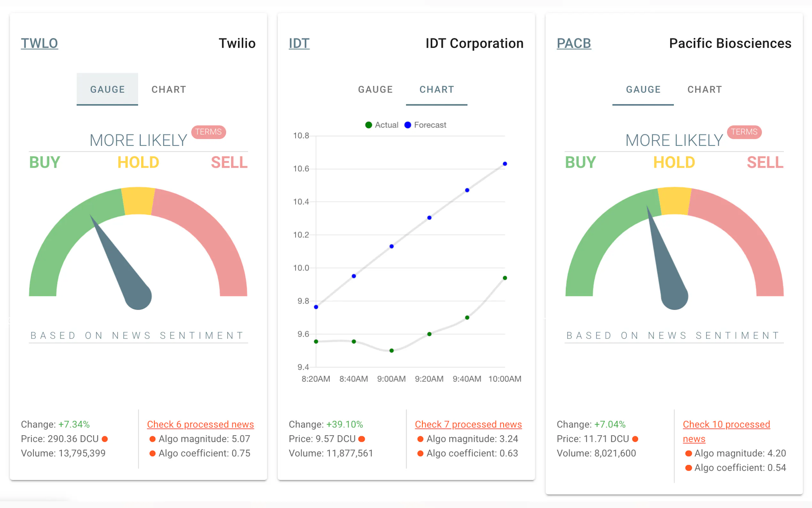
Task: Switch Twilio card to Chart tab
Action: (x=168, y=89)
